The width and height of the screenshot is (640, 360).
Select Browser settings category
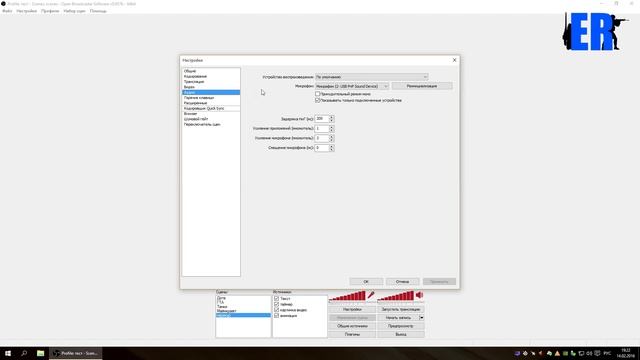click(211, 113)
